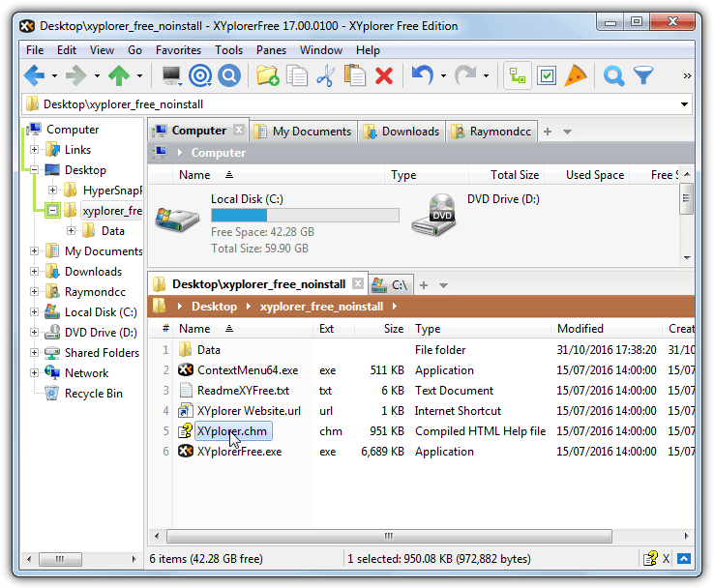Click the lower pane horizontal scrollbar
The width and height of the screenshot is (714, 588).
click(389, 536)
